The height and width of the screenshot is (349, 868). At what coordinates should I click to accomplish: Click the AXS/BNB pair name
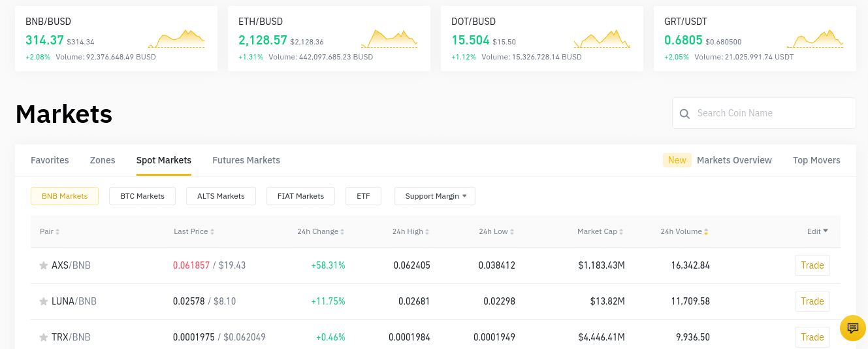click(71, 265)
